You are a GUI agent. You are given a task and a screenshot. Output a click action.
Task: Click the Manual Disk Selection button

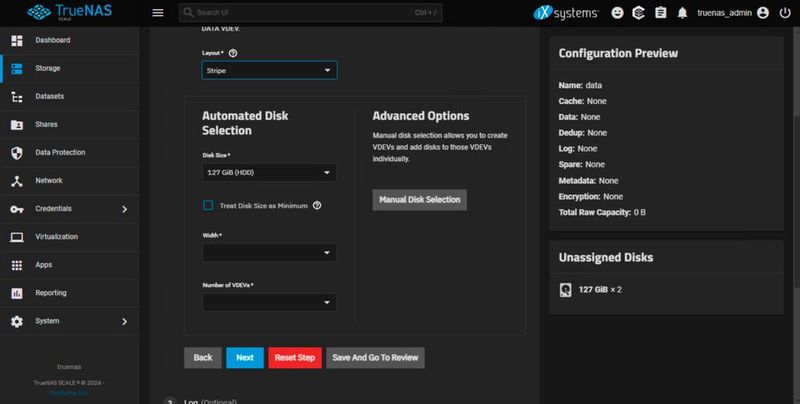(x=420, y=199)
